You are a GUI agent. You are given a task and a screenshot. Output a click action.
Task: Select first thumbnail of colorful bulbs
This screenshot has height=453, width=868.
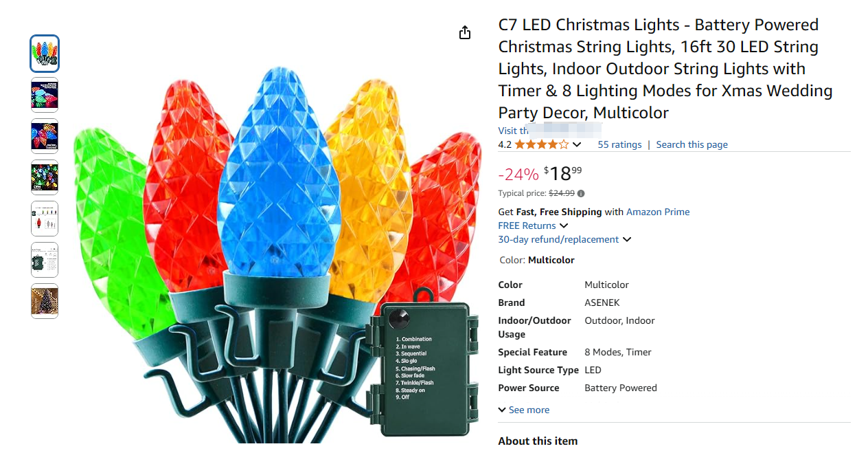pos(45,54)
